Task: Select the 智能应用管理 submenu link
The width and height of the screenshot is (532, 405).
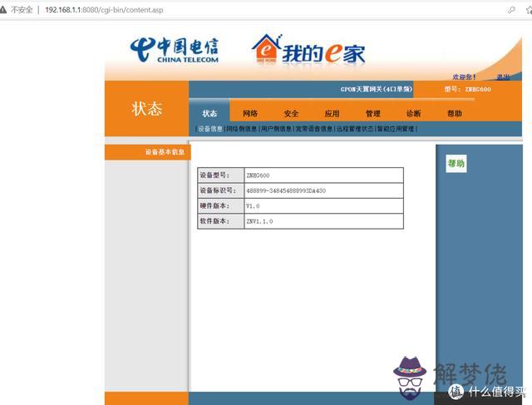Action: [396, 129]
